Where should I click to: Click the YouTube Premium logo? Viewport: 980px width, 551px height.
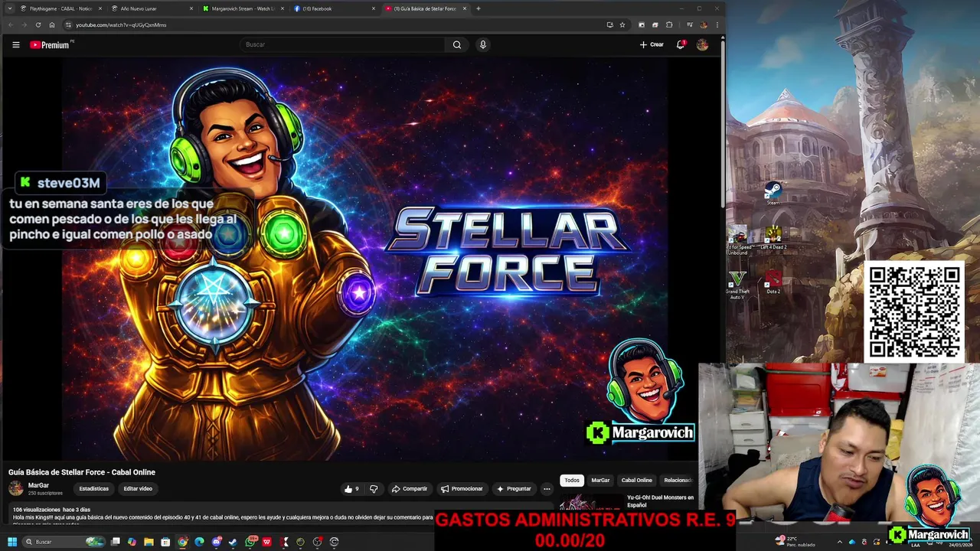pyautogui.click(x=50, y=44)
